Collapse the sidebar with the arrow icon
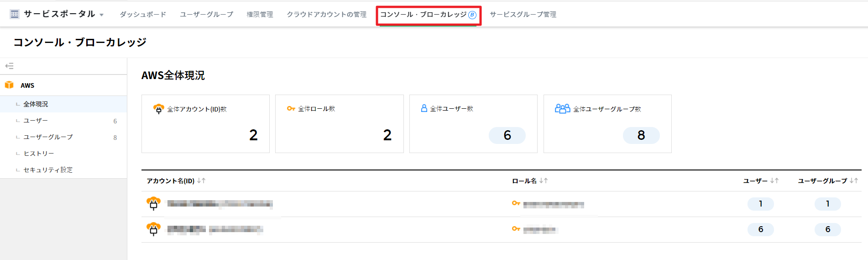This screenshot has width=868, height=260. pyautogui.click(x=9, y=66)
